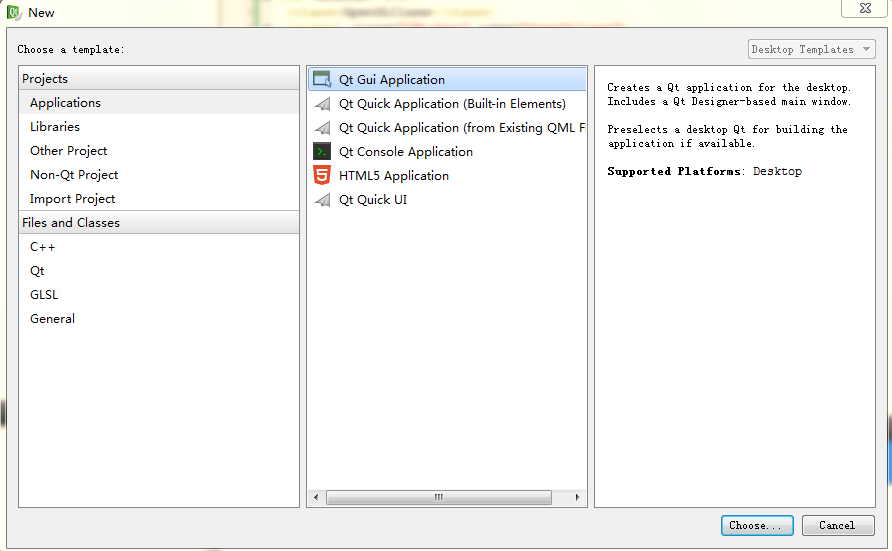Select the HTML5 Application template

447,175
